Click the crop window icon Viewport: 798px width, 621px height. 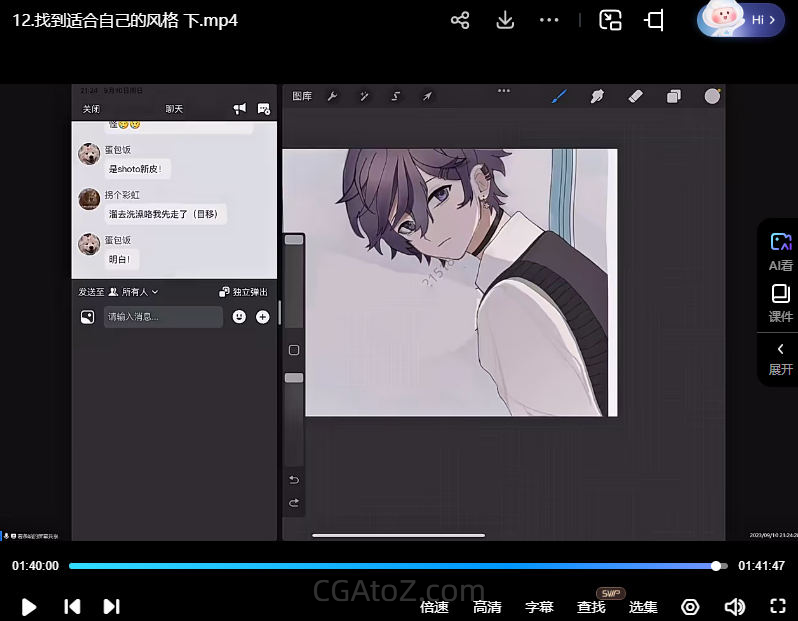click(655, 20)
